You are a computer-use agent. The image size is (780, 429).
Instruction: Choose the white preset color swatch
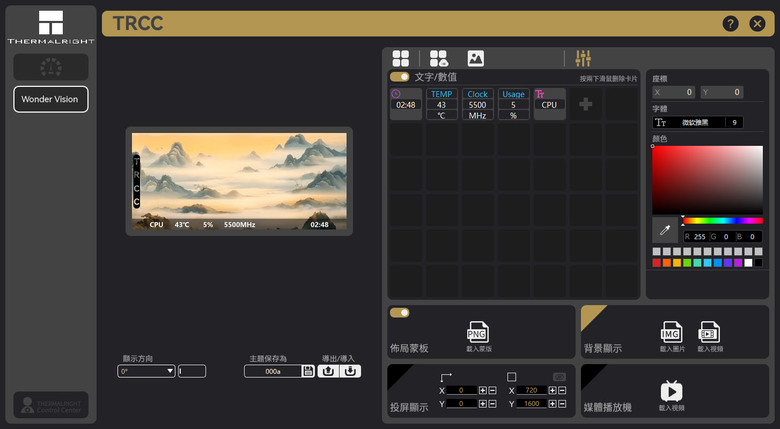748,263
